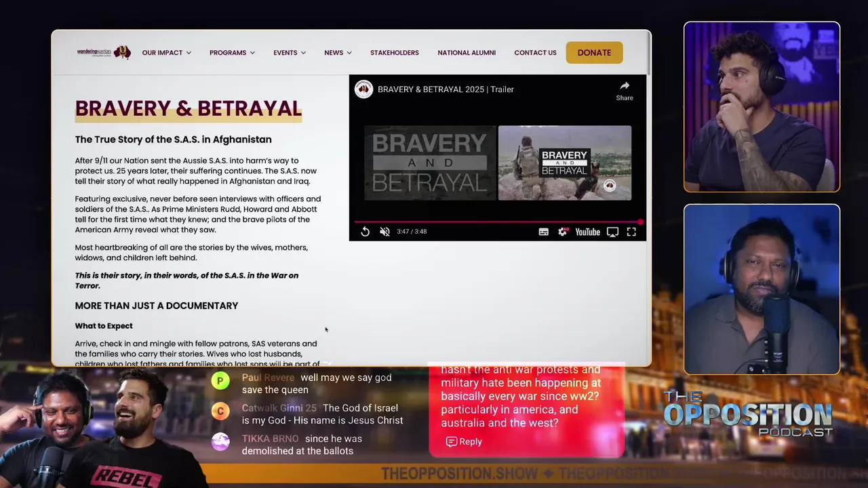Click the video progress bar
This screenshot has height=488, width=868.
coord(497,222)
